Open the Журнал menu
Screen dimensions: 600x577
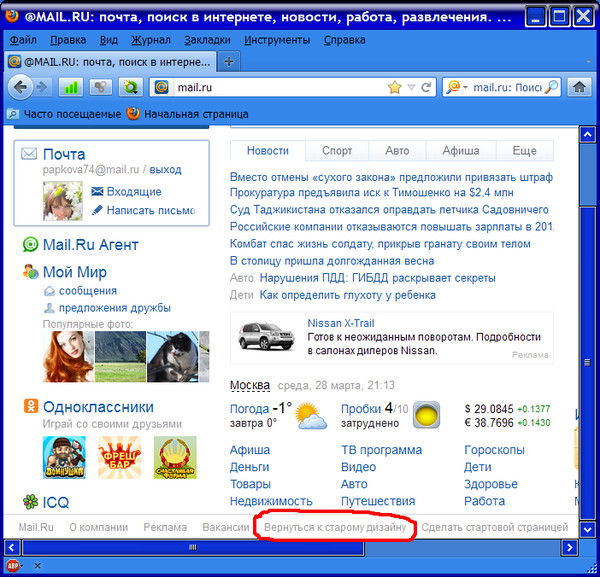point(151,40)
